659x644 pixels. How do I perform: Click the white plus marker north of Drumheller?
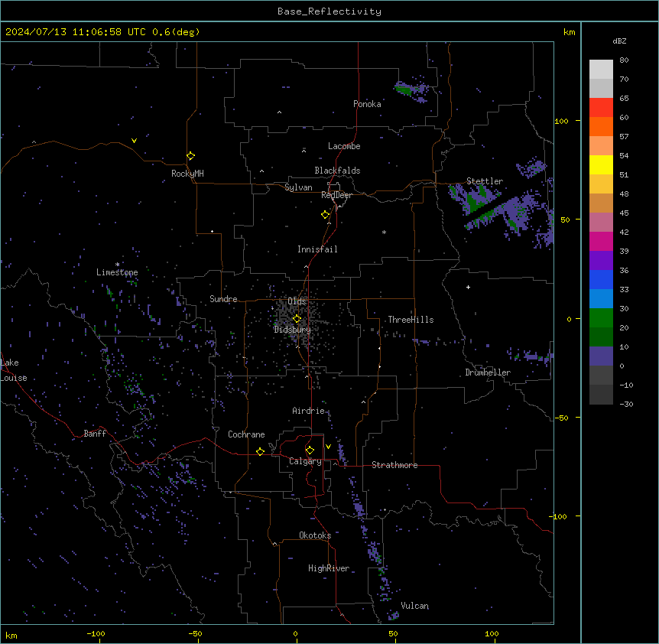[468, 287]
